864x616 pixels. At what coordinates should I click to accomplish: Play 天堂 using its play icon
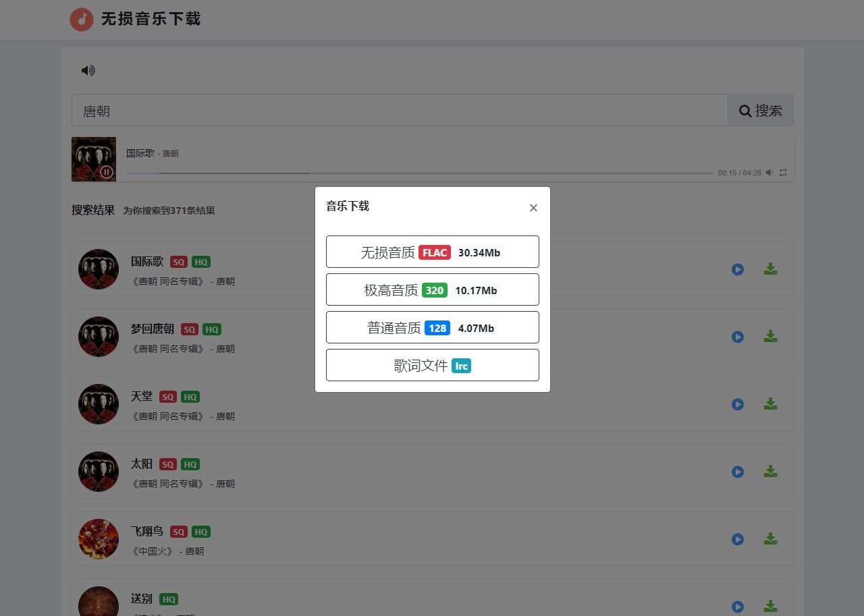click(x=737, y=404)
